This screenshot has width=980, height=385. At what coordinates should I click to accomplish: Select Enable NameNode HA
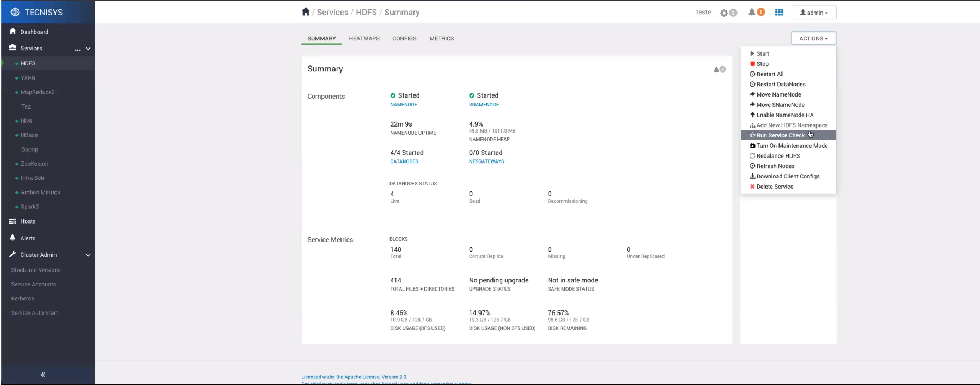pos(788,115)
